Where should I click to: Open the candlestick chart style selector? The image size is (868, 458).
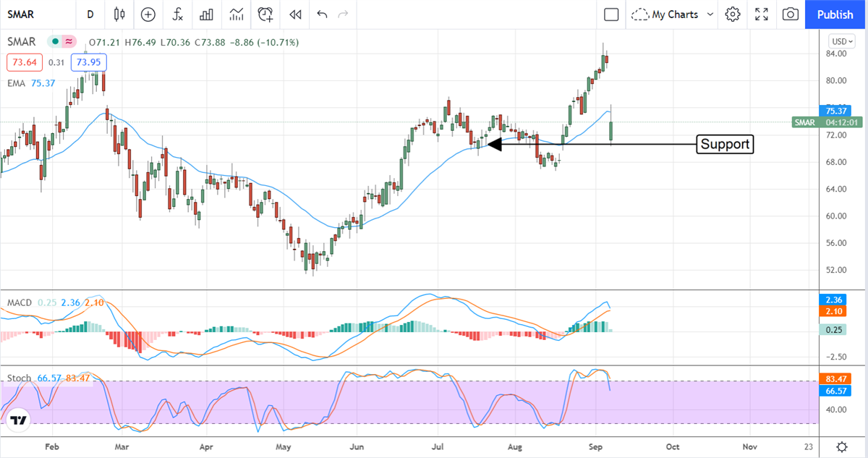119,14
